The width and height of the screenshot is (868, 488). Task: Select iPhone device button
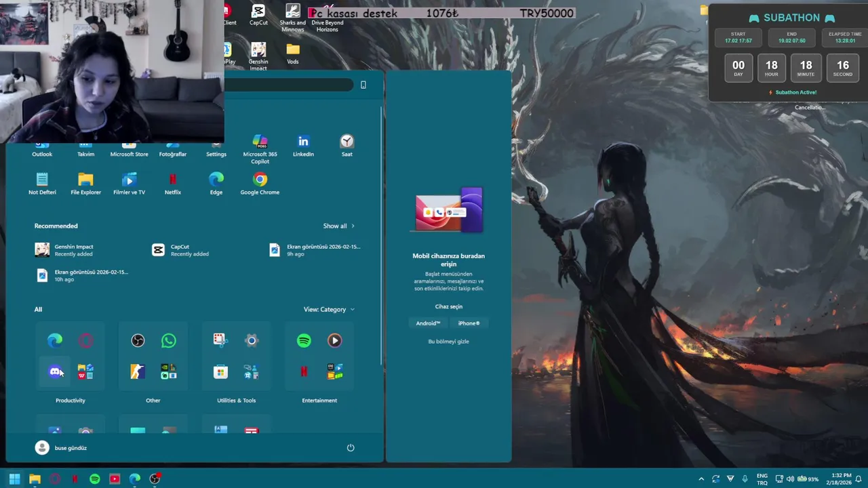point(469,323)
